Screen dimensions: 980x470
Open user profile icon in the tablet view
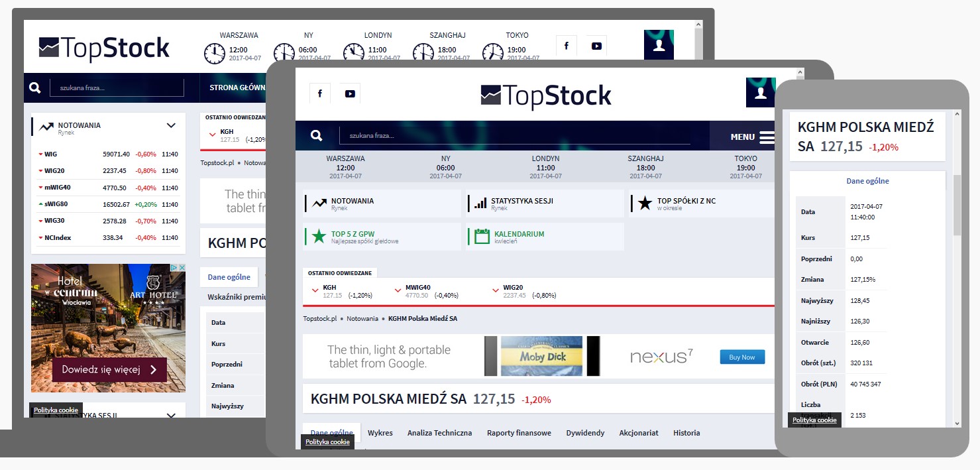pyautogui.click(x=760, y=93)
